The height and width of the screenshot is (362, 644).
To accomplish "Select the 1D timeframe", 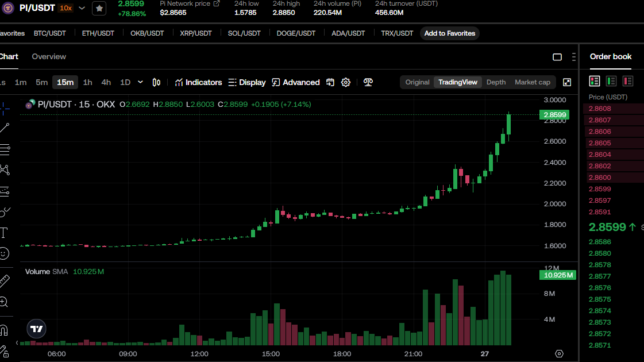I will (x=125, y=82).
